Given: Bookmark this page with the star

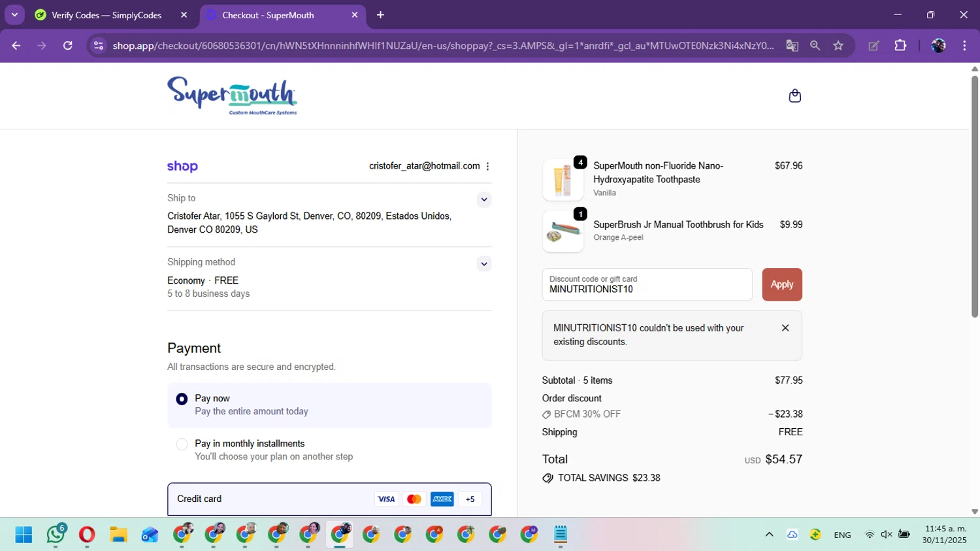Looking at the screenshot, I should 838,45.
